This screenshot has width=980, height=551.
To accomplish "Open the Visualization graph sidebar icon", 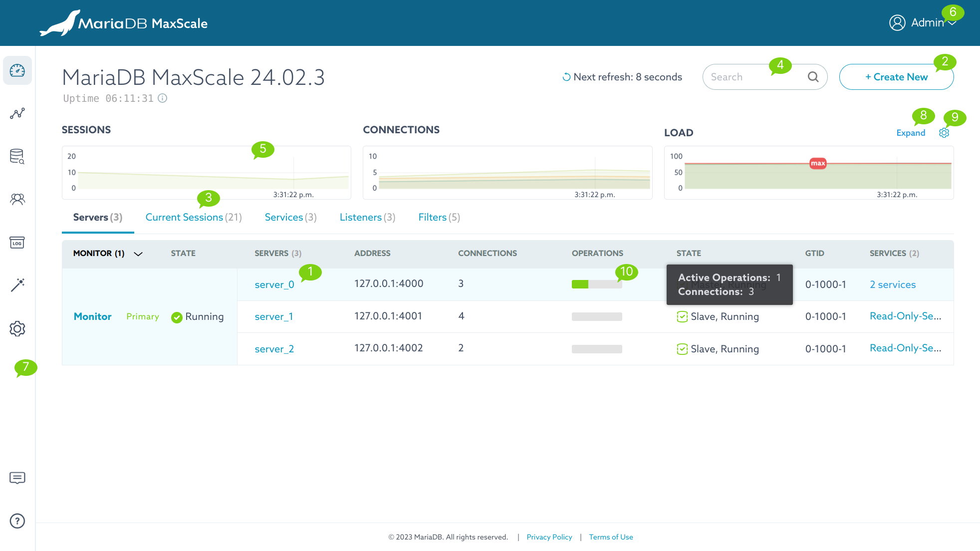I will [17, 114].
